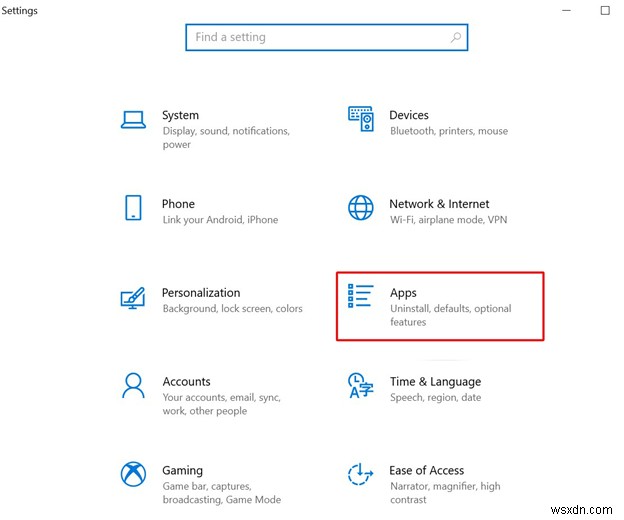624x520 pixels.
Task: Click 'Game bar, captures, broadcasting' description
Action: click(222, 493)
